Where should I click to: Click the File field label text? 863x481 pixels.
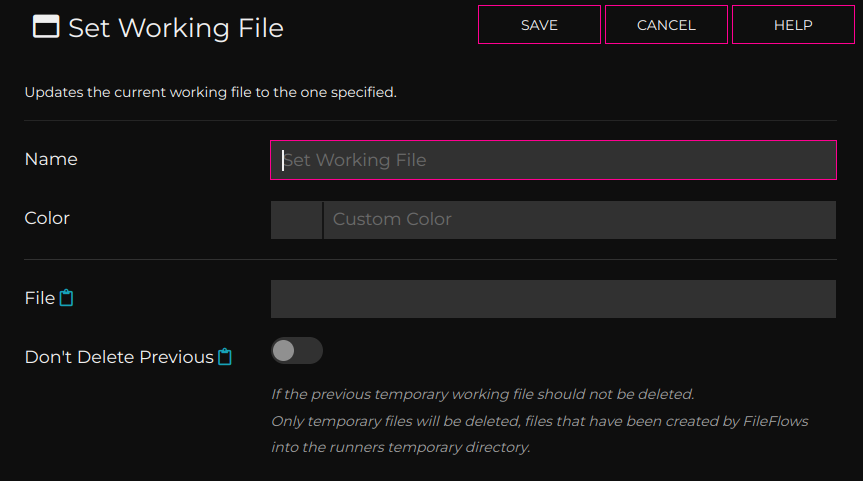tap(40, 298)
